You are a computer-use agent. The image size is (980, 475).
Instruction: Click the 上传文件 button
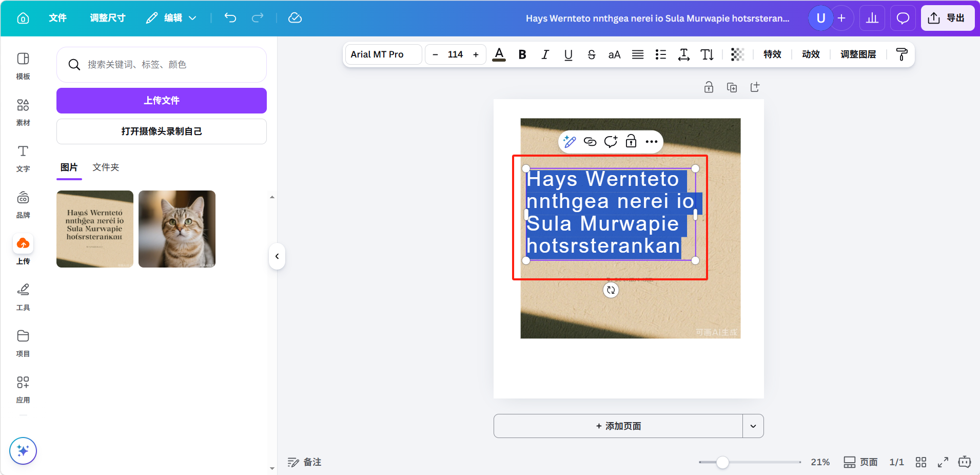pyautogui.click(x=161, y=101)
